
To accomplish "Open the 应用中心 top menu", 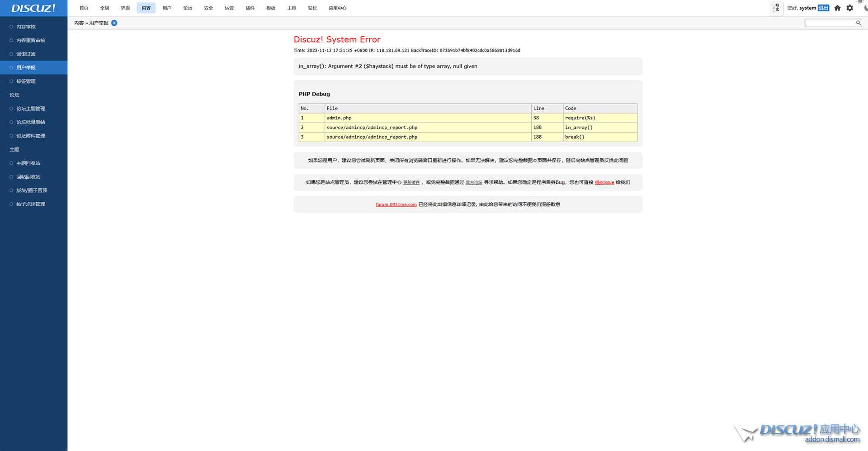I will pyautogui.click(x=337, y=8).
